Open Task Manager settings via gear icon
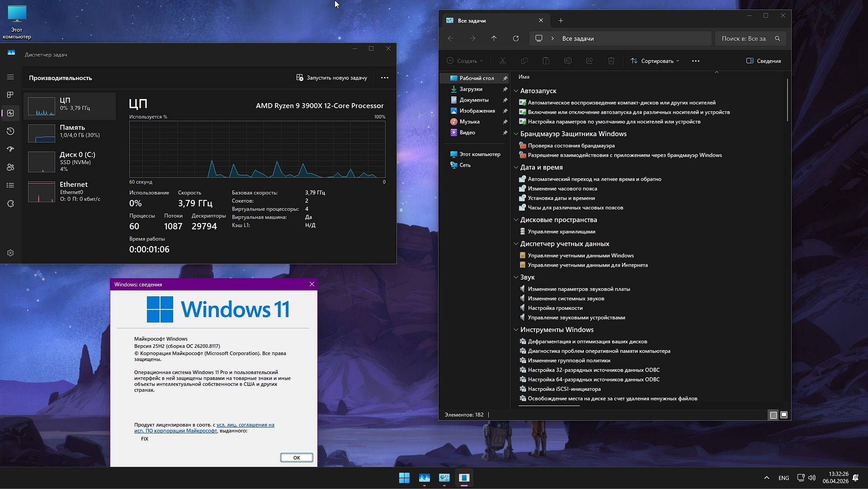This screenshot has width=868, height=489. coord(10,253)
